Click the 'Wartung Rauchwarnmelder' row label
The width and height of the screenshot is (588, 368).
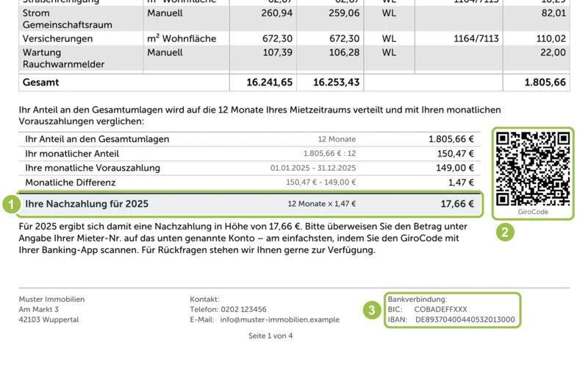[x=63, y=58]
